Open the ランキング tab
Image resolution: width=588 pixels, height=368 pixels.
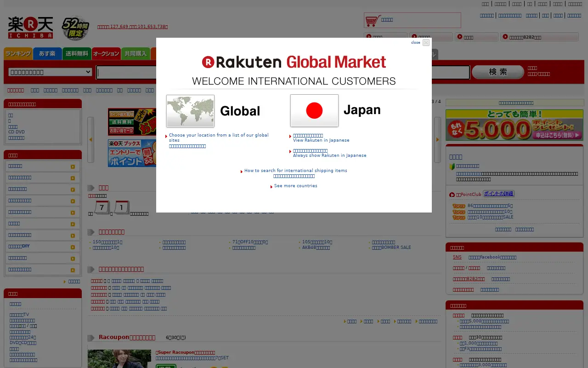tap(18, 54)
